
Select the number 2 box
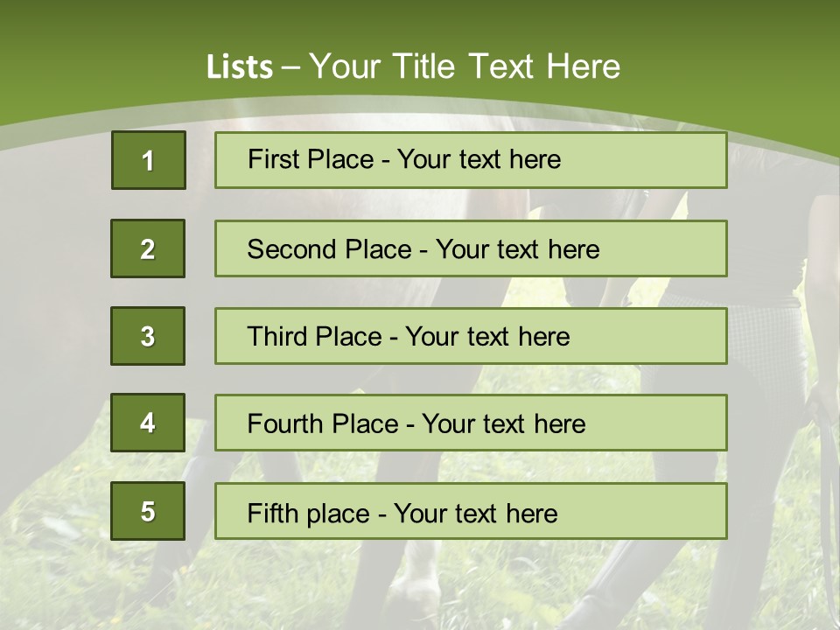coord(148,248)
